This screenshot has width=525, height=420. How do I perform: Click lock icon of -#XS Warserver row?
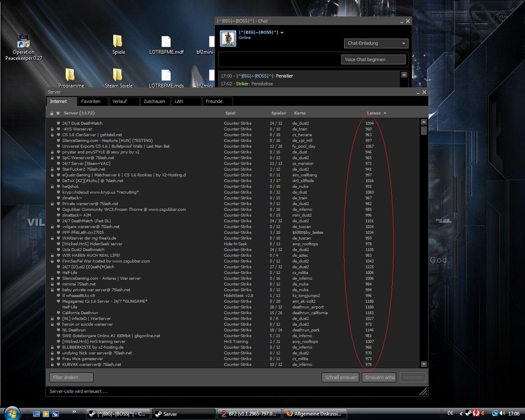[x=52, y=129]
